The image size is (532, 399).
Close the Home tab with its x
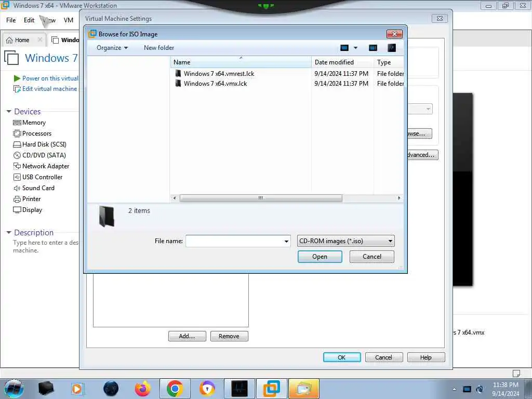(x=39, y=39)
